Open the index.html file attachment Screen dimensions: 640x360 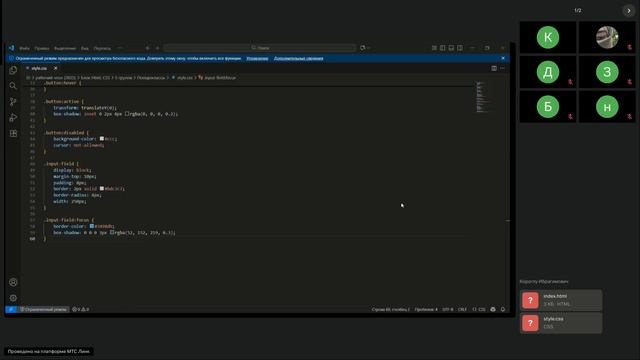point(561,300)
